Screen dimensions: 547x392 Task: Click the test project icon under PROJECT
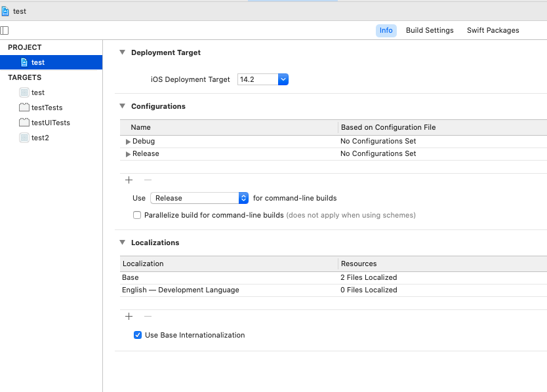pyautogui.click(x=24, y=62)
